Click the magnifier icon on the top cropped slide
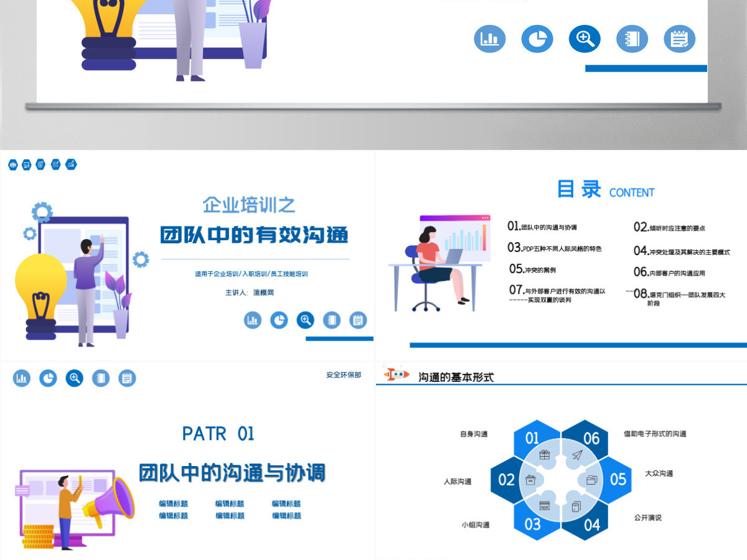Viewport: 747px width, 560px height. click(585, 39)
